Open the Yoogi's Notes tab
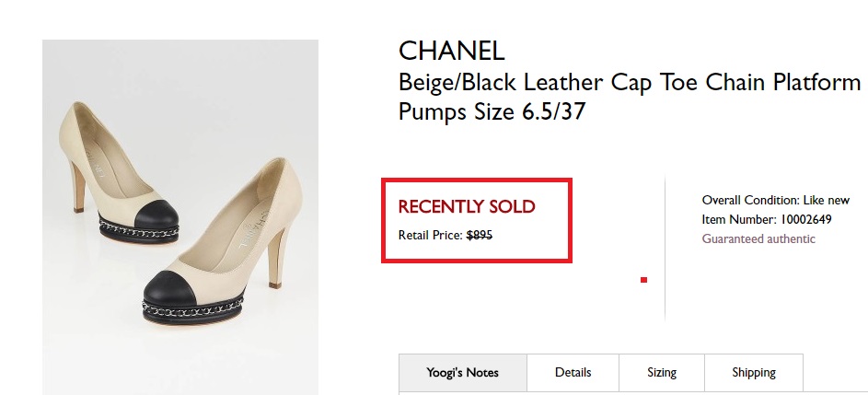The image size is (868, 395). [462, 373]
